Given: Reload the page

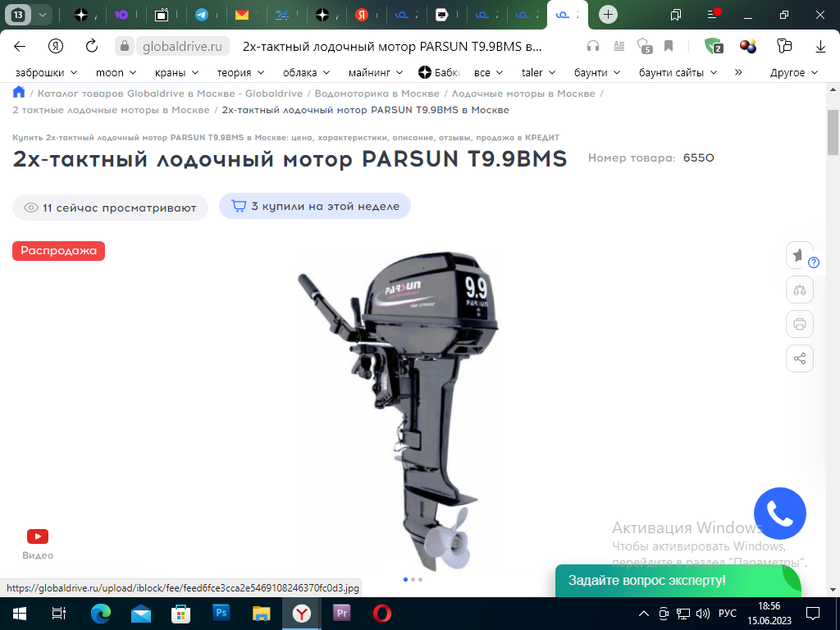Looking at the screenshot, I should pos(92,46).
